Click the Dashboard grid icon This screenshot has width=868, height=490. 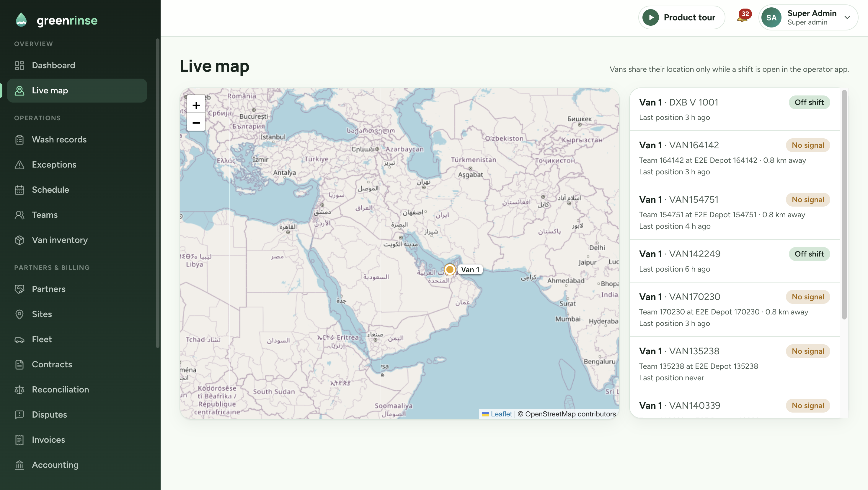[x=19, y=65]
